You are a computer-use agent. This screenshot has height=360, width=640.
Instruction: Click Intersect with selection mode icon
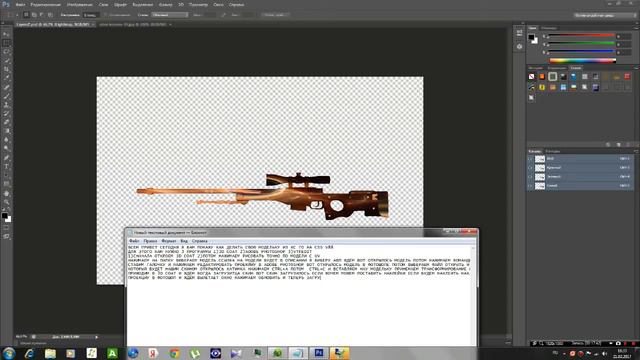50,15
